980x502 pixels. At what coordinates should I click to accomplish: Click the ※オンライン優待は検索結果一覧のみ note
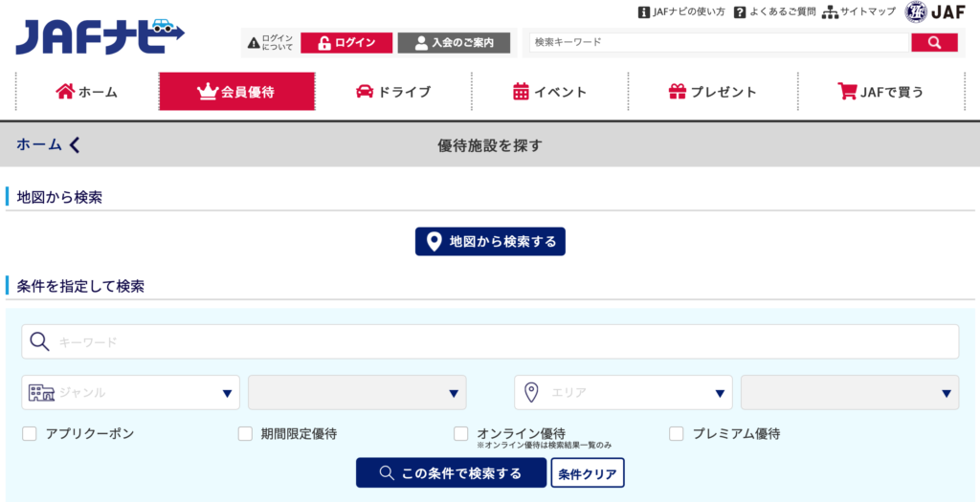pos(544,446)
